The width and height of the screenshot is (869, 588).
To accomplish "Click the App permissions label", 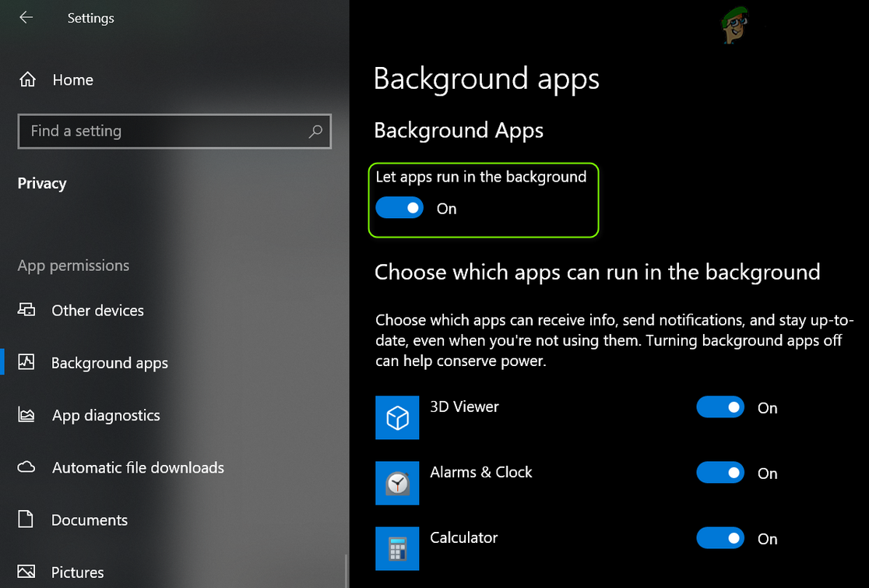I will [x=73, y=266].
